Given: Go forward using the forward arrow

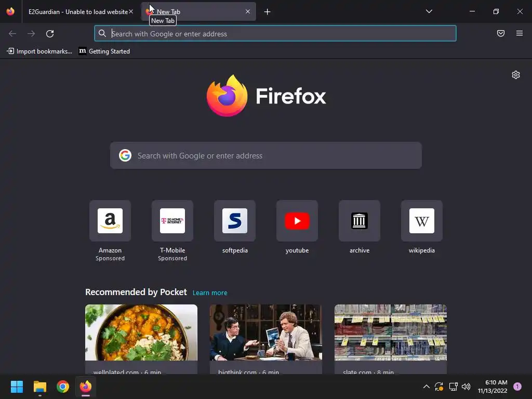Looking at the screenshot, I should click(x=31, y=34).
